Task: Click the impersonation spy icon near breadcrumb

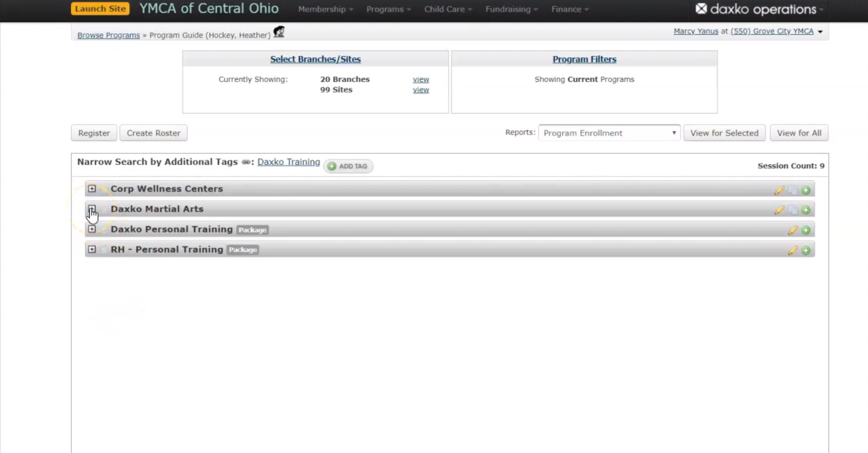Action: 279,32
